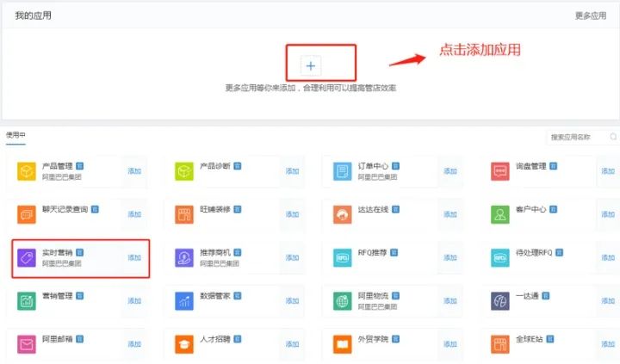Add the 推荐商机 app
The height and width of the screenshot is (364, 620).
292,257
